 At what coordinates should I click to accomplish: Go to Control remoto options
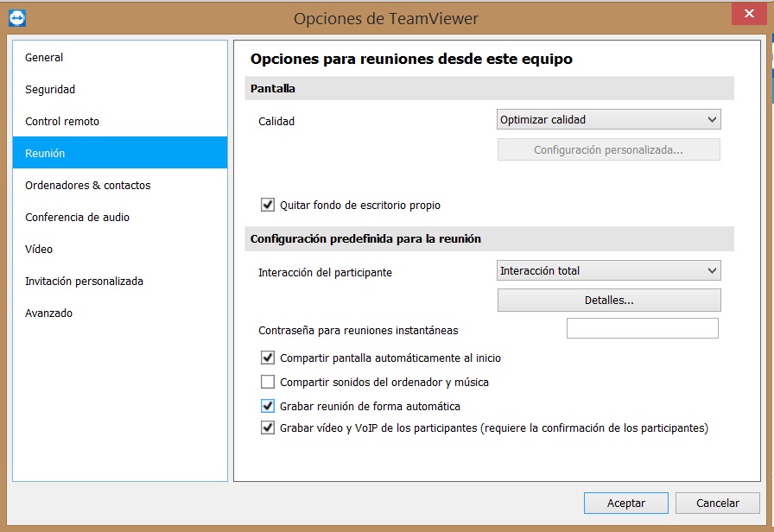(62, 122)
